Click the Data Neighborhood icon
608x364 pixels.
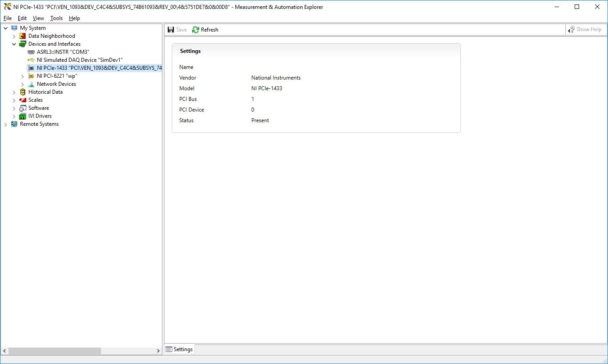(x=23, y=36)
